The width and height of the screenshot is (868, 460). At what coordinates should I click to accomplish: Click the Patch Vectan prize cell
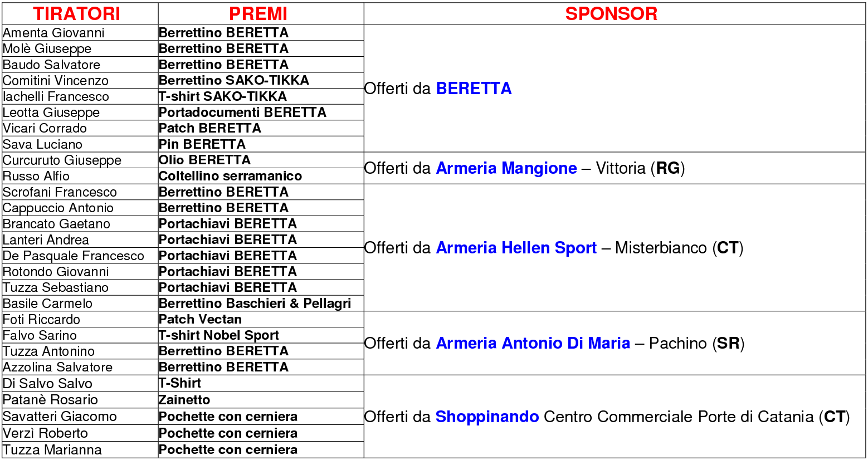click(x=261, y=320)
